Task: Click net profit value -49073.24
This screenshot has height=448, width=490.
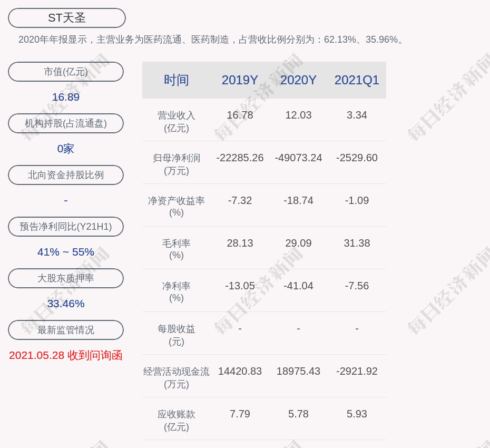Action: point(298,158)
